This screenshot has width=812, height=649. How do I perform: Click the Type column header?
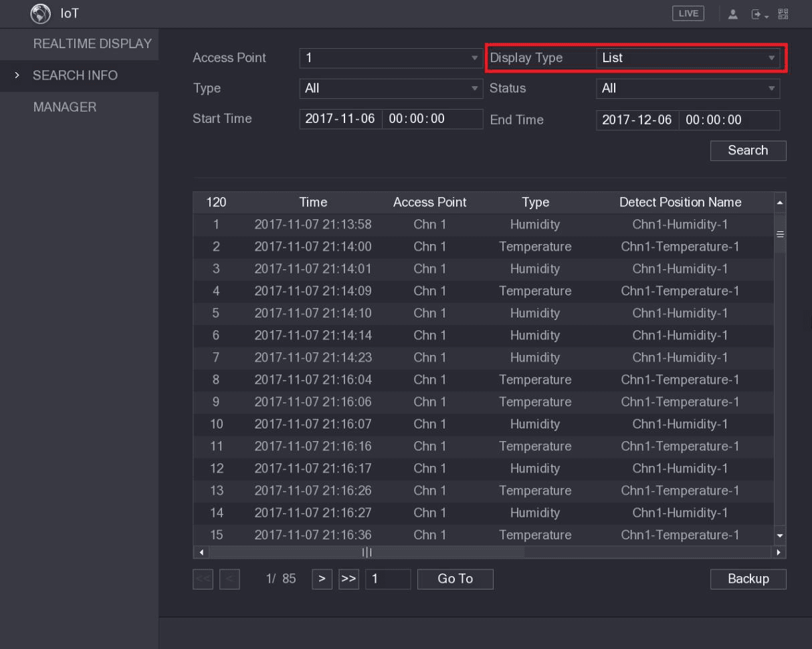pyautogui.click(x=535, y=203)
